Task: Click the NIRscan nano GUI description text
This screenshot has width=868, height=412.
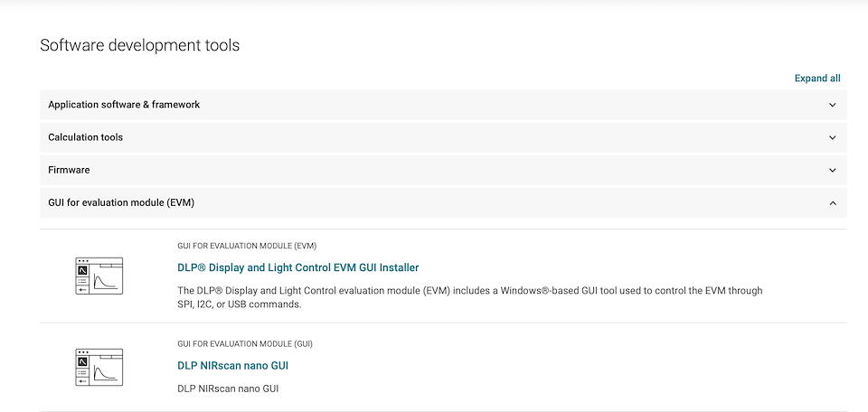Action: tap(228, 389)
